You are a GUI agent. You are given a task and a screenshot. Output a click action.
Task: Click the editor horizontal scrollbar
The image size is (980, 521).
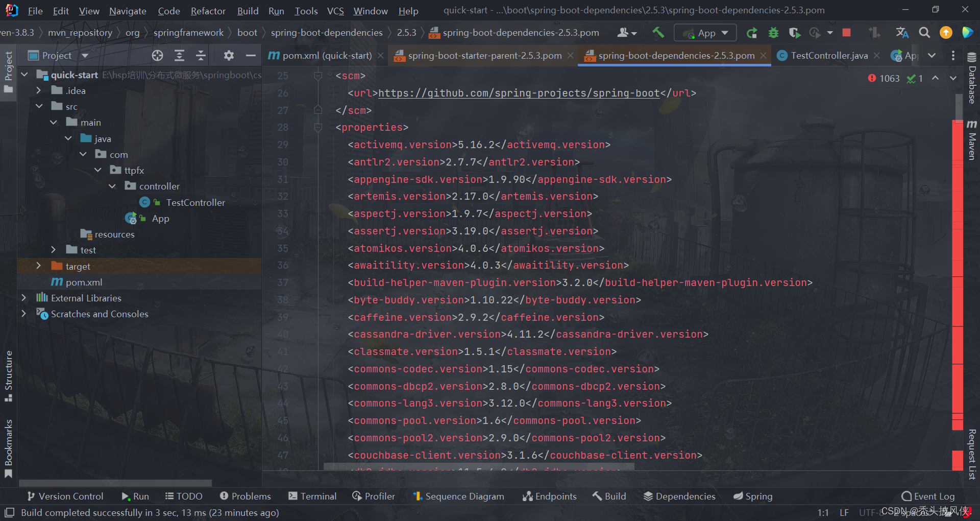(479, 466)
